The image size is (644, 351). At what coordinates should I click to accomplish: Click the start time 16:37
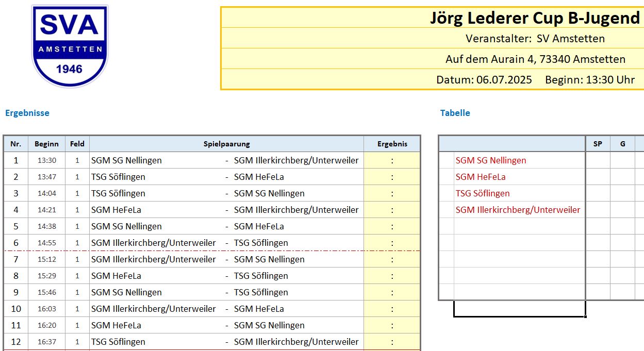(47, 342)
